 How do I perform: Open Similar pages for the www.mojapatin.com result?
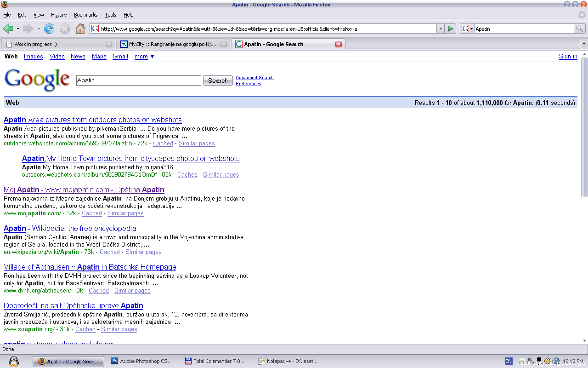click(125, 213)
